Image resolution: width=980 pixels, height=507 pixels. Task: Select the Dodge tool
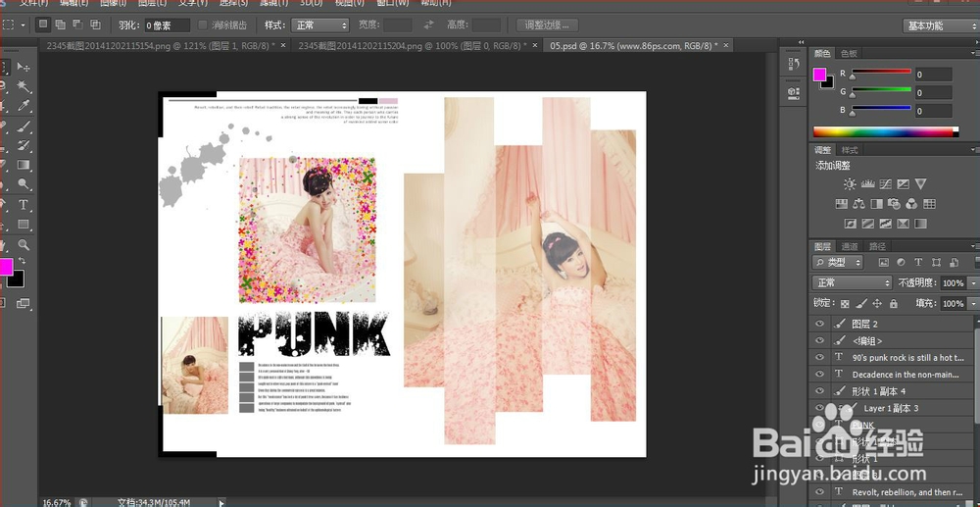pos(24,184)
